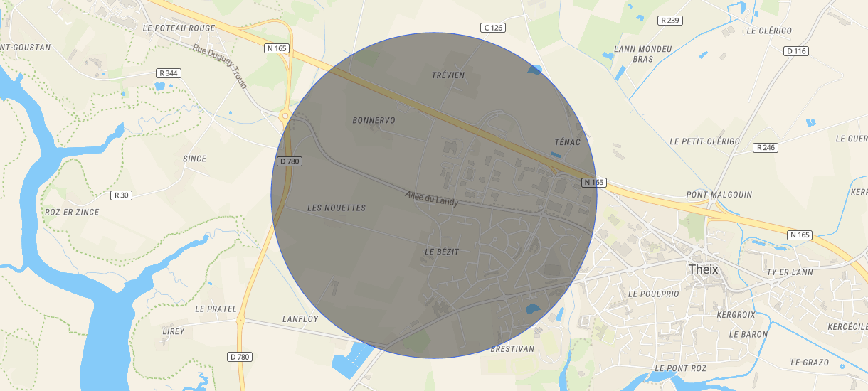This screenshot has height=391, width=868.
Task: Click the D 116 road badge
Action: pyautogui.click(x=797, y=51)
